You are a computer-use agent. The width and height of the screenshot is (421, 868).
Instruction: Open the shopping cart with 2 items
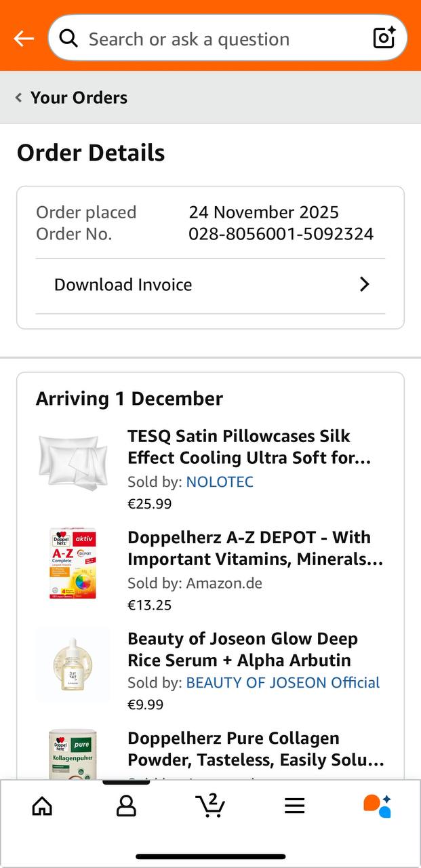click(210, 806)
